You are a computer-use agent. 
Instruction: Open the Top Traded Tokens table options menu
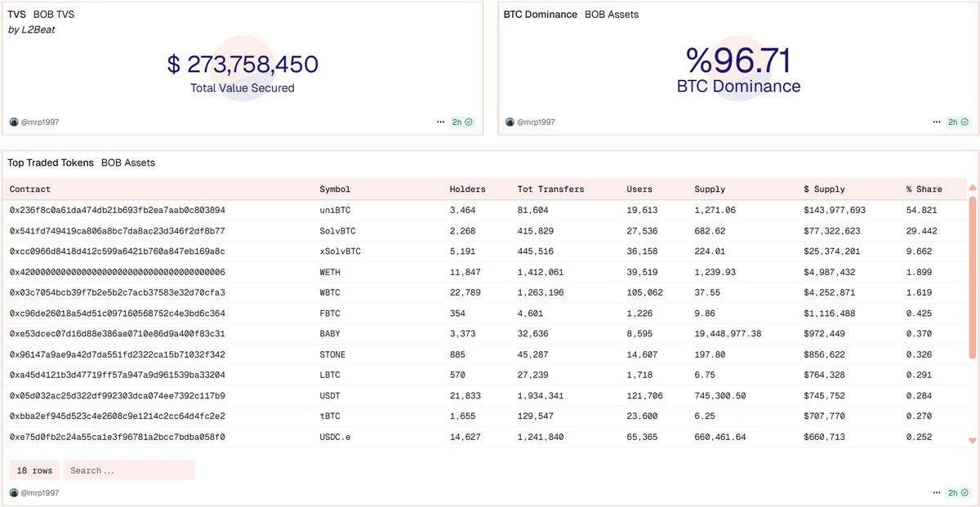936,492
